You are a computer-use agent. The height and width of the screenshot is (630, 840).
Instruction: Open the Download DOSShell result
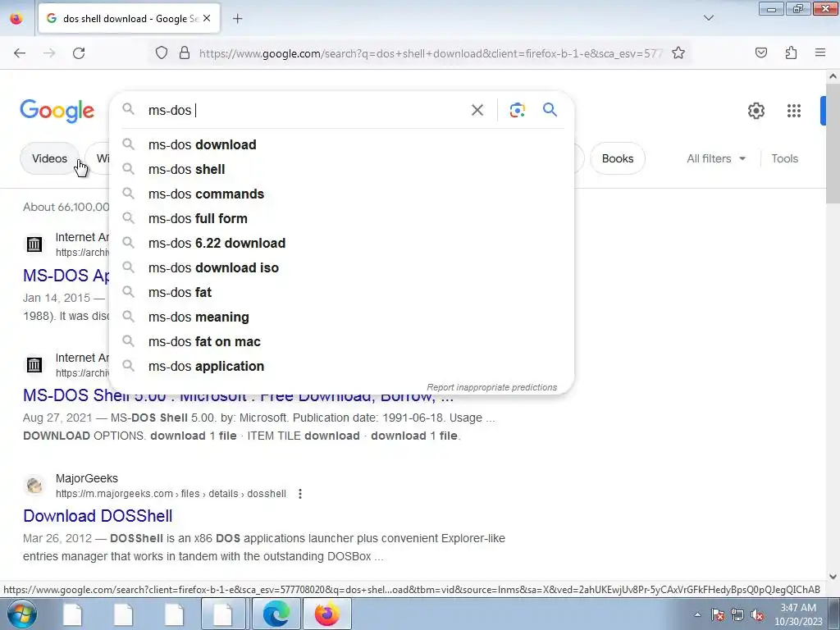point(98,516)
